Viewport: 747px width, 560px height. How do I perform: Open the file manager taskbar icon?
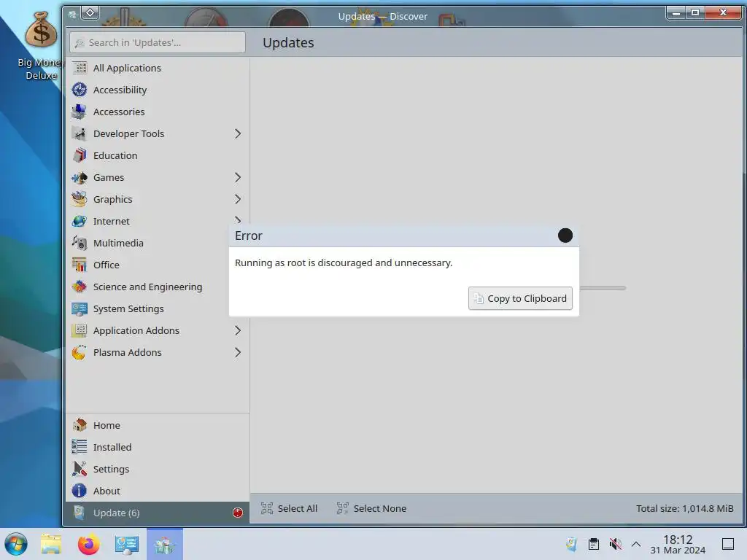(x=51, y=544)
